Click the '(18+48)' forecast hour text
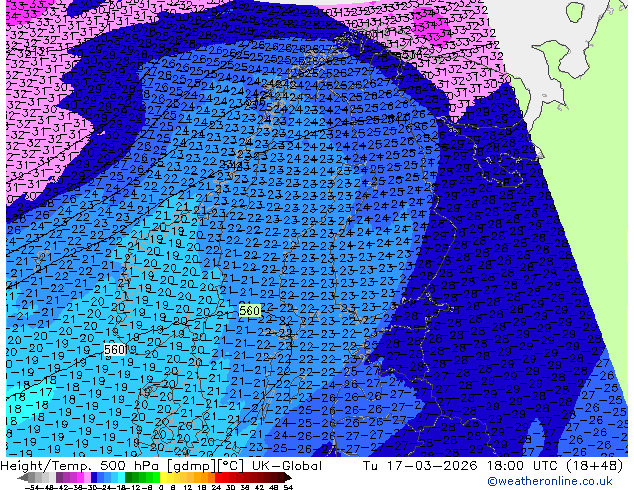634x490 pixels. coord(595,466)
